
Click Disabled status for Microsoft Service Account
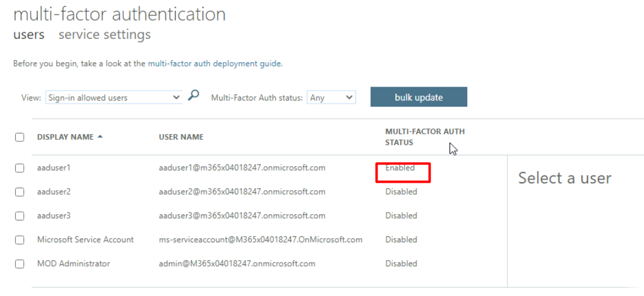click(401, 239)
